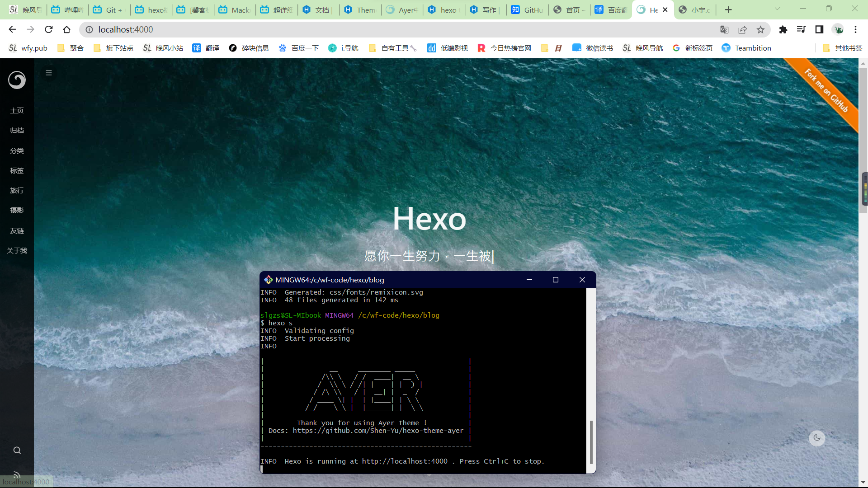Click the RSS feed icon in sidebar
The width and height of the screenshot is (868, 488).
pos(17,474)
